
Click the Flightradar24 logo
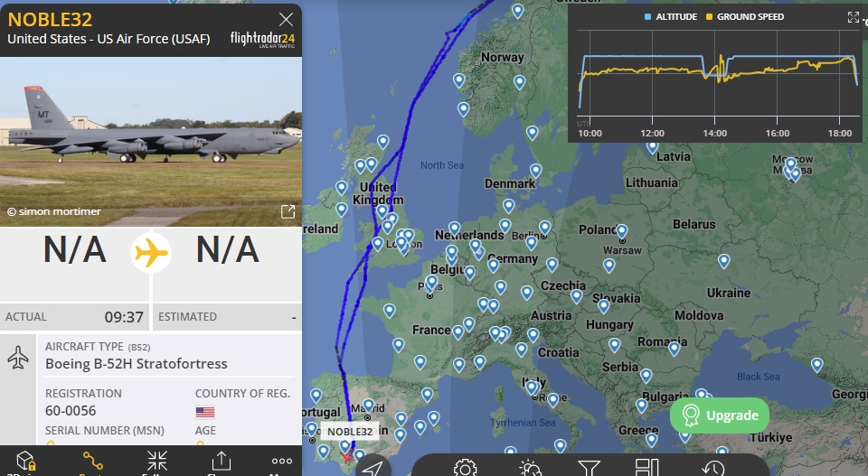coord(262,39)
